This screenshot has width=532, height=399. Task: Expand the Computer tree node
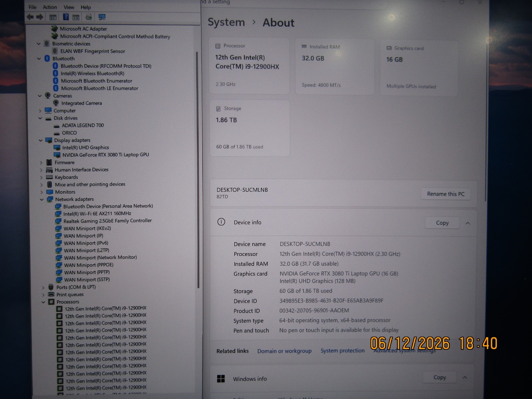[x=40, y=111]
